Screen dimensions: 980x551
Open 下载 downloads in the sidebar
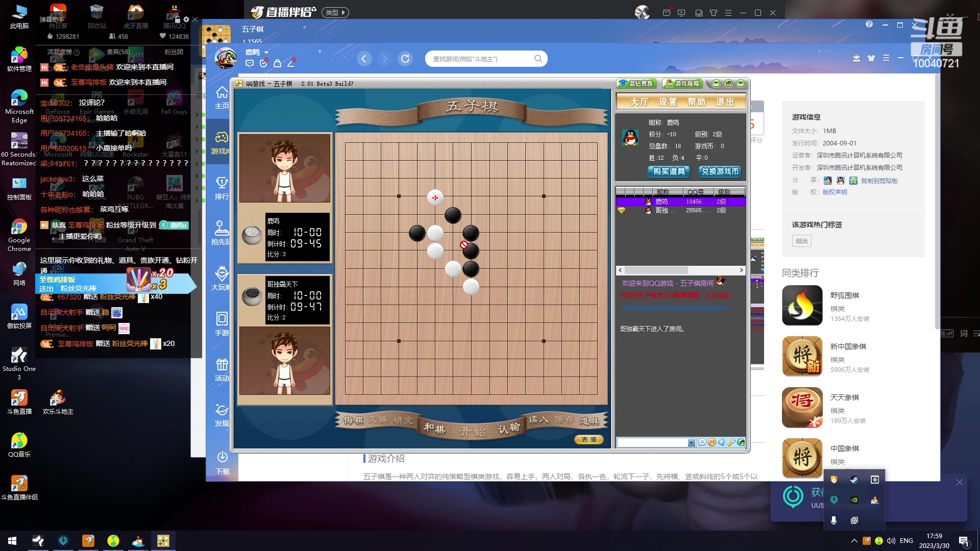point(222,463)
